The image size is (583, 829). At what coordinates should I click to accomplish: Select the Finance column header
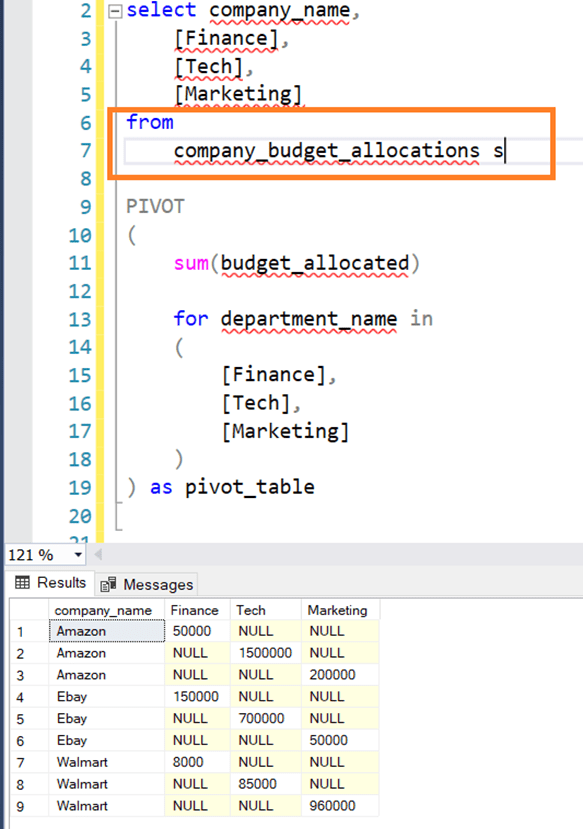point(197,610)
